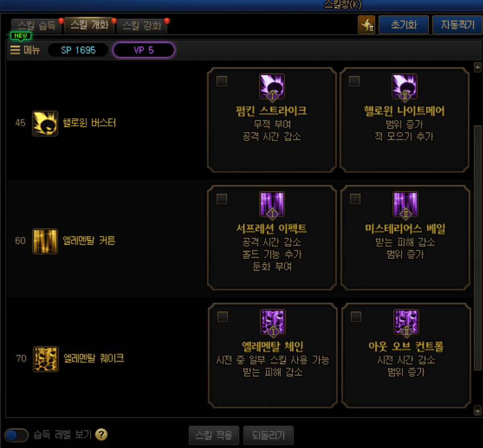Image resolution: width=483 pixels, height=448 pixels.
Task: Select the 아웃 오브 컨트롤 awakening icon
Action: pos(406,322)
